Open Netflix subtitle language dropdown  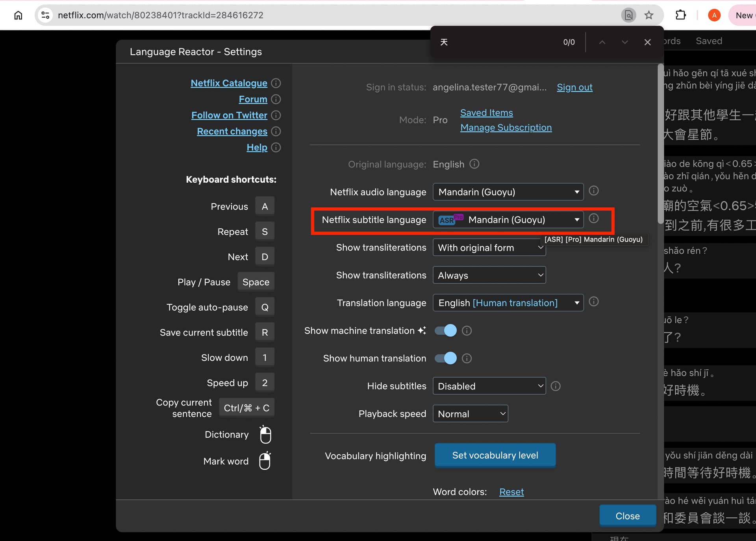508,220
